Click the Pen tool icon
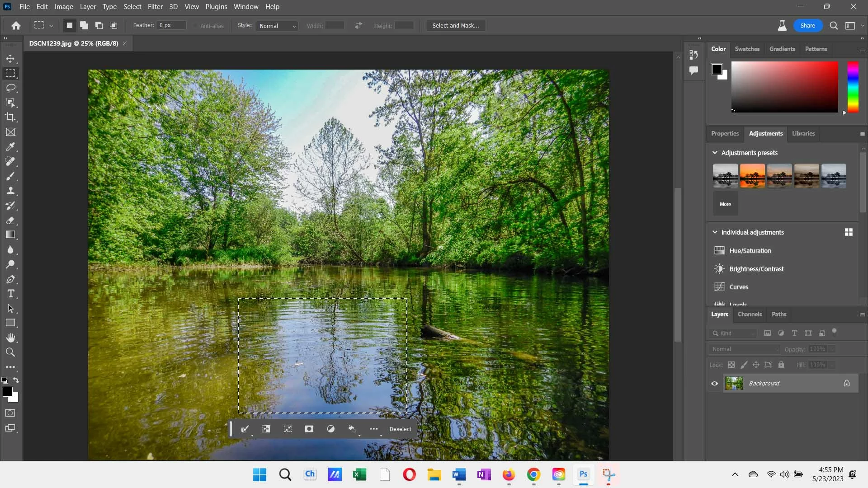The width and height of the screenshot is (868, 488). point(10,279)
